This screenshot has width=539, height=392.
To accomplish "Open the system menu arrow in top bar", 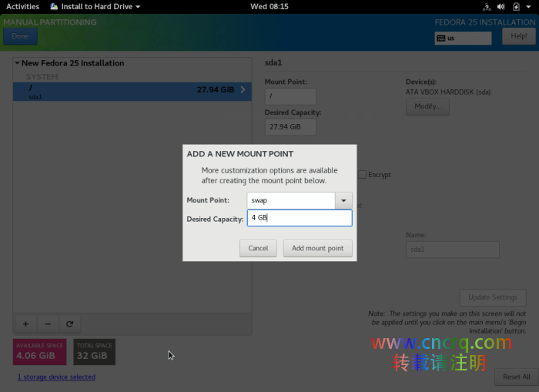I will 528,6.
